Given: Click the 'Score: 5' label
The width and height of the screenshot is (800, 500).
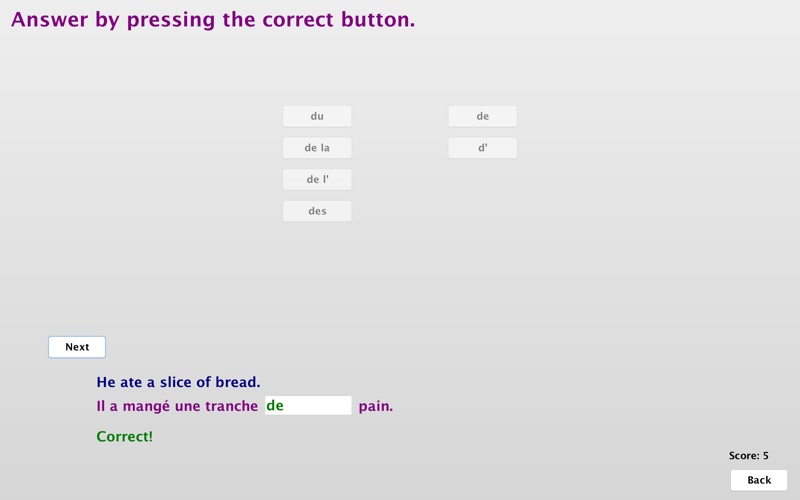Looking at the screenshot, I should tap(748, 456).
